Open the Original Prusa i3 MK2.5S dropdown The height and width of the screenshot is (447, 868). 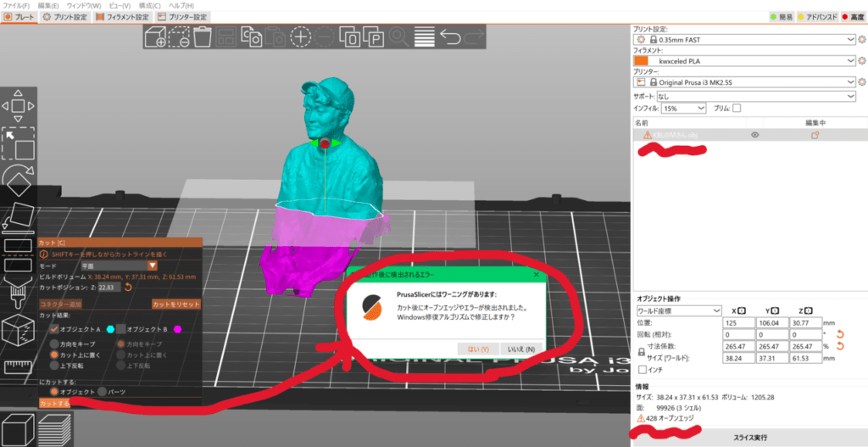(744, 82)
